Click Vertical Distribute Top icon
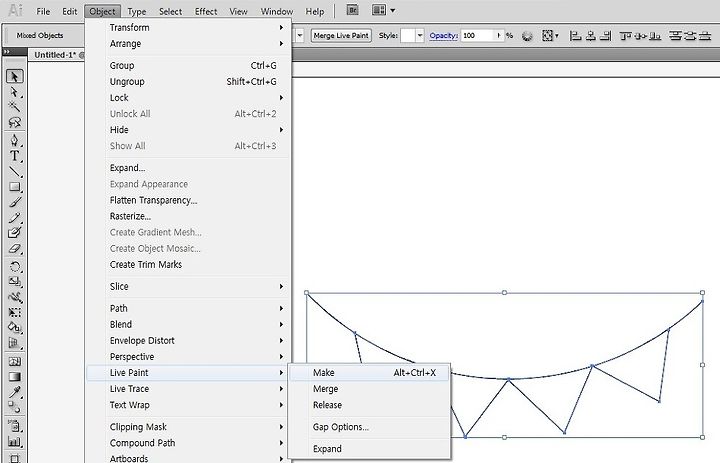 tap(675, 35)
